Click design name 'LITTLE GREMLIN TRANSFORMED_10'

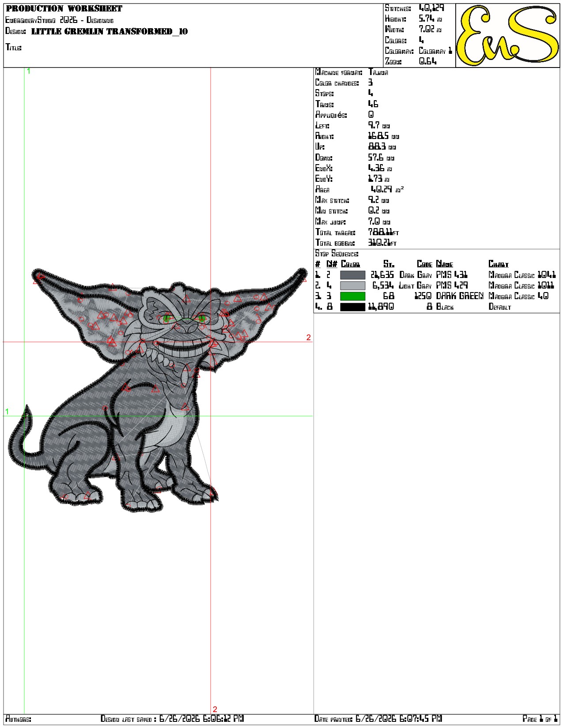tap(110, 31)
